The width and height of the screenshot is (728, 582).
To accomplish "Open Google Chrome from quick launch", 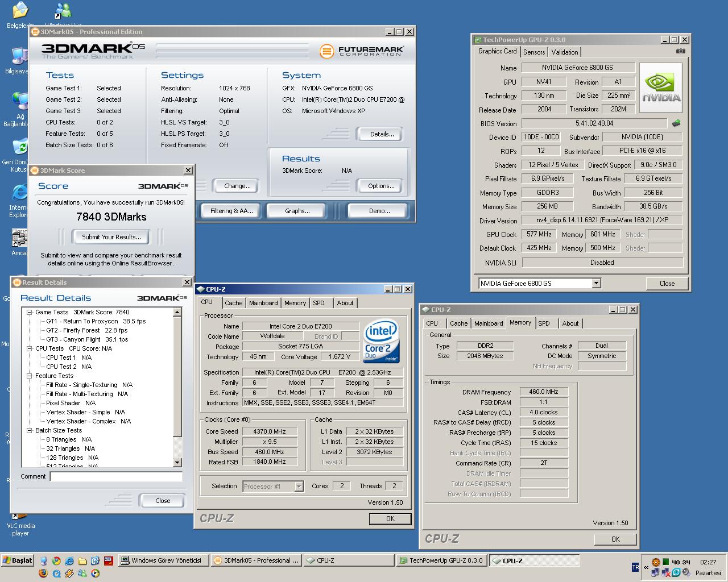I will (x=56, y=560).
